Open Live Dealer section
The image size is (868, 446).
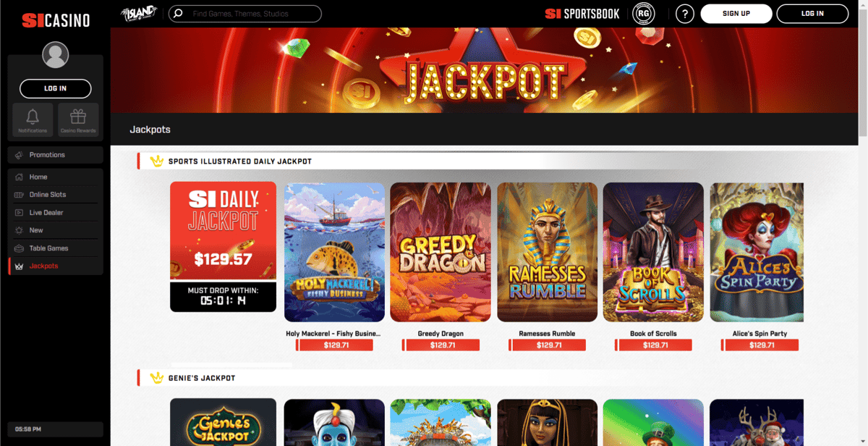point(56,213)
